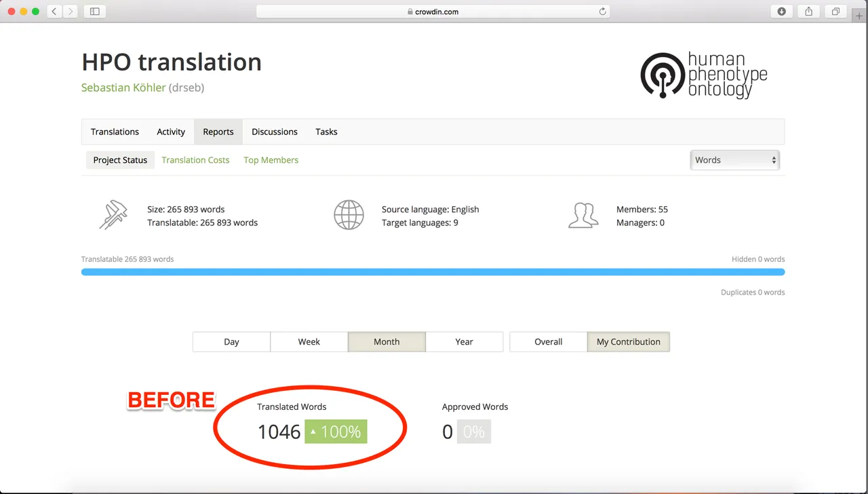Select My Contribution view

[x=629, y=342]
